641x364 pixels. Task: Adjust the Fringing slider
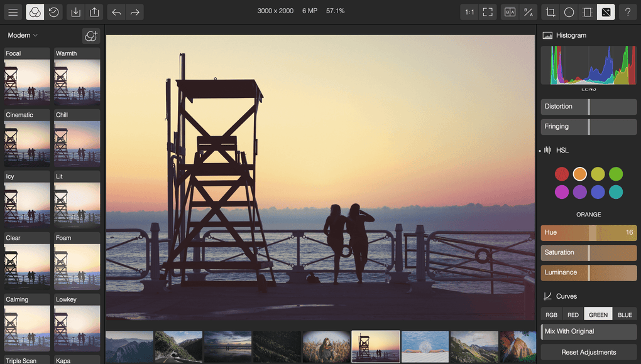pyautogui.click(x=589, y=127)
